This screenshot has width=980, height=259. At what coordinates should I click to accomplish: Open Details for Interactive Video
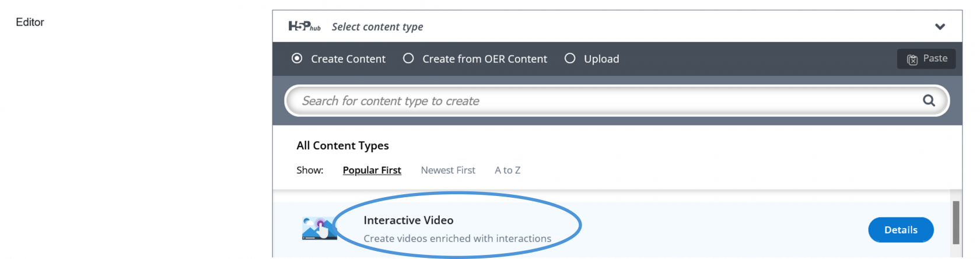901,230
